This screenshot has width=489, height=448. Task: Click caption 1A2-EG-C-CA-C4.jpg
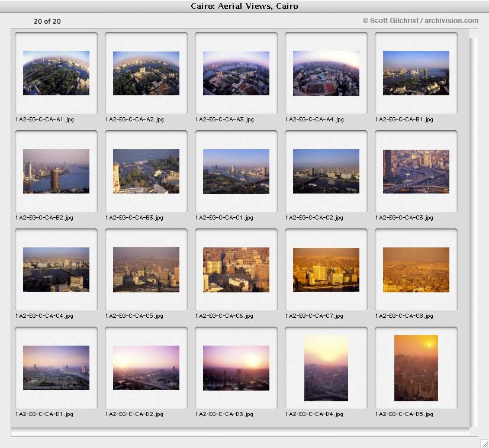44,316
